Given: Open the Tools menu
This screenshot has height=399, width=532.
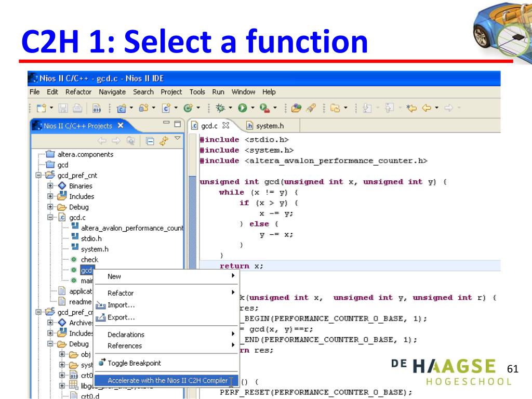Looking at the screenshot, I should (x=197, y=92).
